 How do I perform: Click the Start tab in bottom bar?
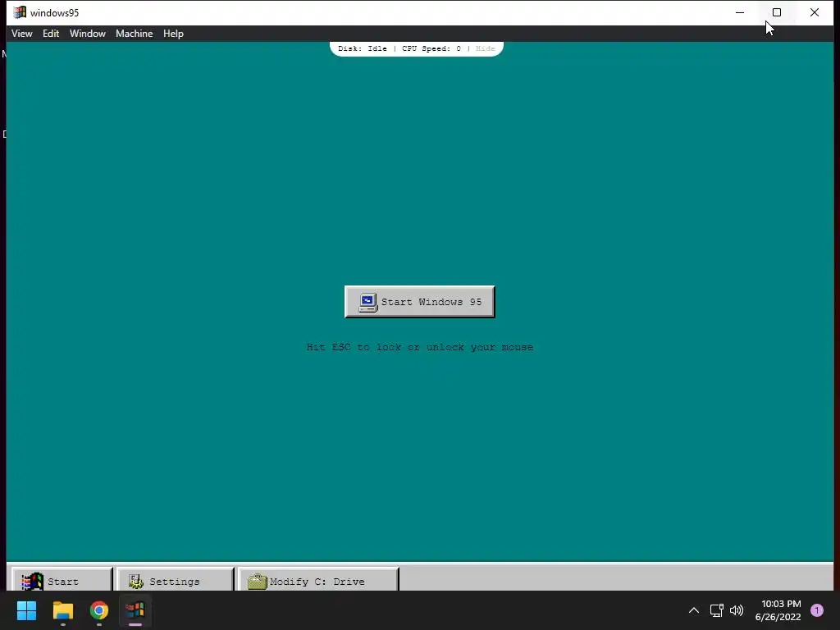[62, 581]
